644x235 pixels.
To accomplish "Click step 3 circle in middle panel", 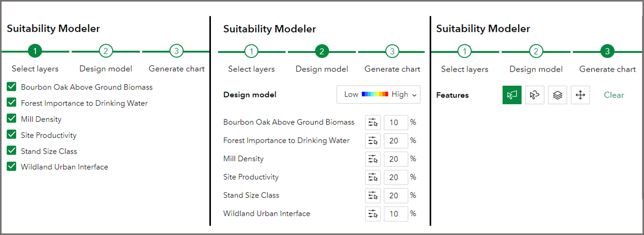I will 392,51.
